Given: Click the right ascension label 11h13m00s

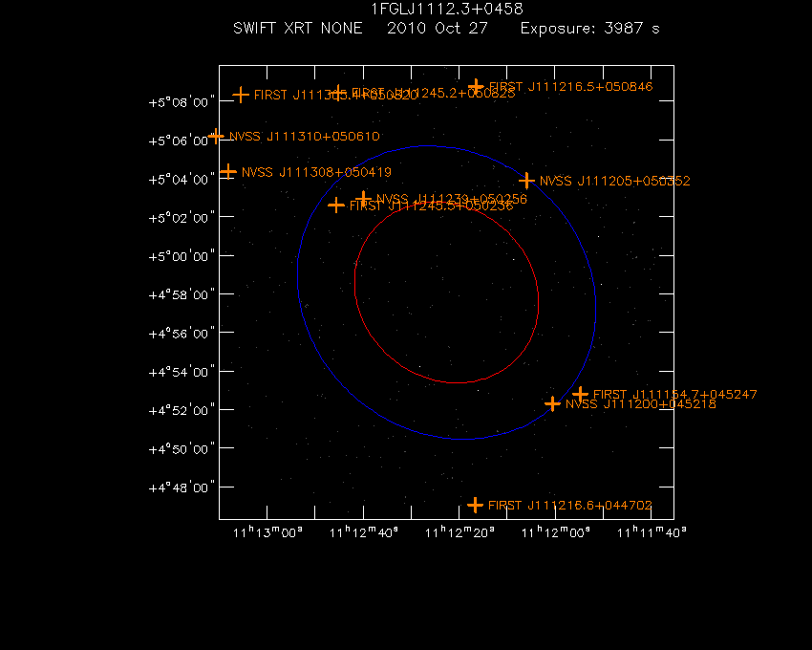Looking at the screenshot, I should pos(267,532).
